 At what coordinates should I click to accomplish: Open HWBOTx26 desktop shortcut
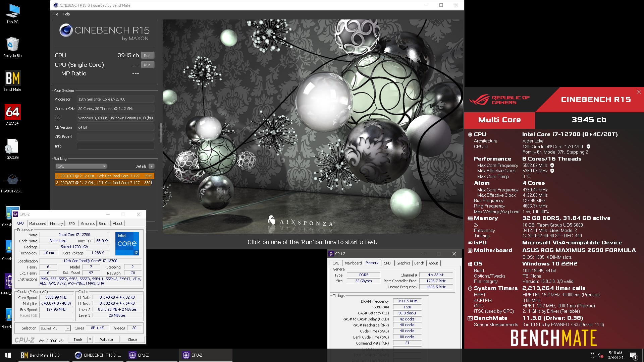(12, 183)
